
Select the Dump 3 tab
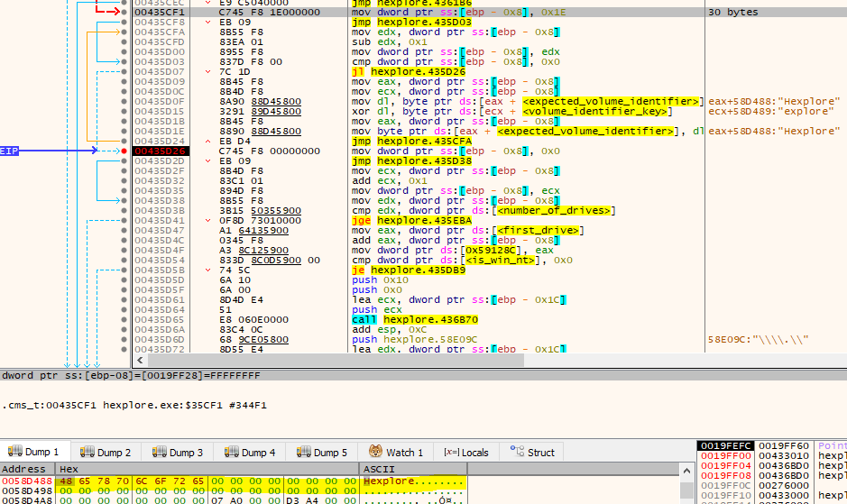(x=179, y=452)
